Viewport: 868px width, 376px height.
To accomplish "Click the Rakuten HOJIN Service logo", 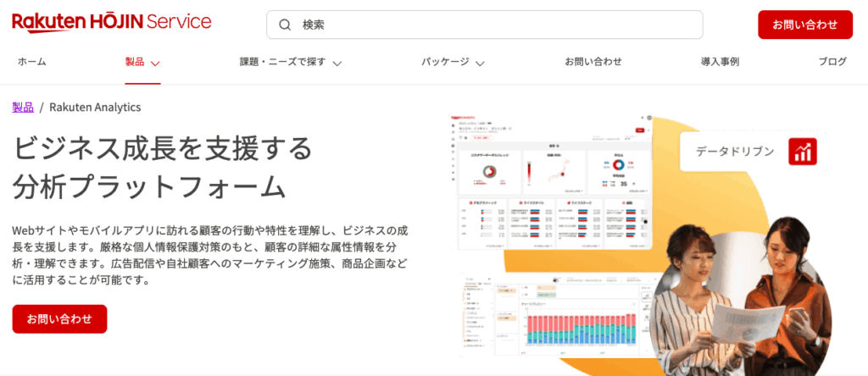I will tap(112, 23).
